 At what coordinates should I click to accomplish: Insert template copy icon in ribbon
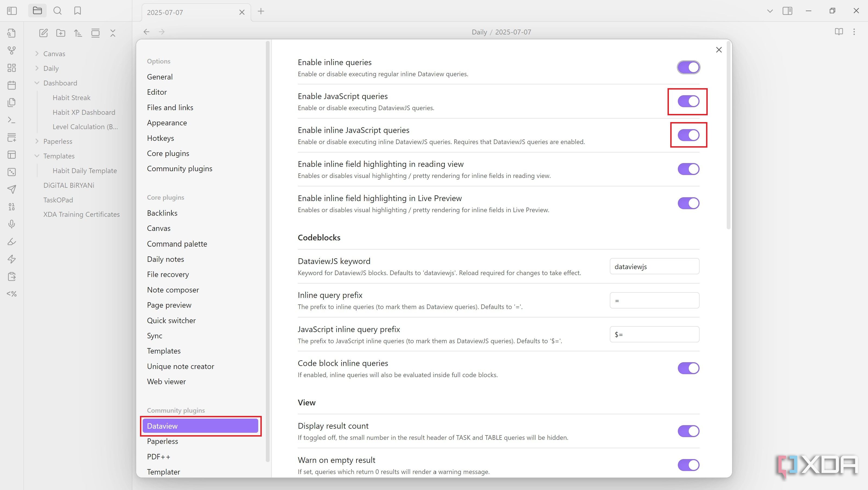pyautogui.click(x=12, y=103)
